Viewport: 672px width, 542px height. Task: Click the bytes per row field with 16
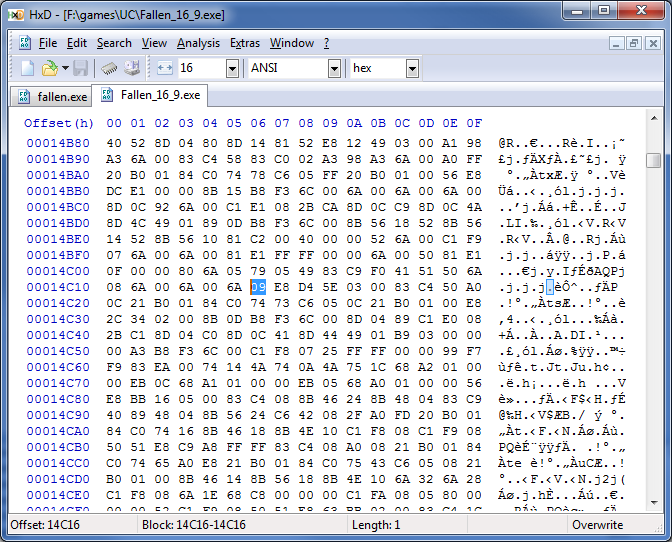click(x=202, y=69)
